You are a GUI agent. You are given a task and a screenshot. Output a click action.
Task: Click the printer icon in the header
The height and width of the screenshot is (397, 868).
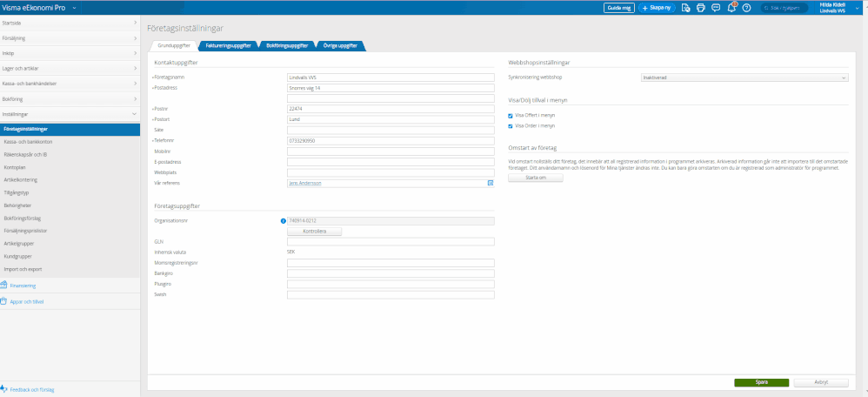700,8
